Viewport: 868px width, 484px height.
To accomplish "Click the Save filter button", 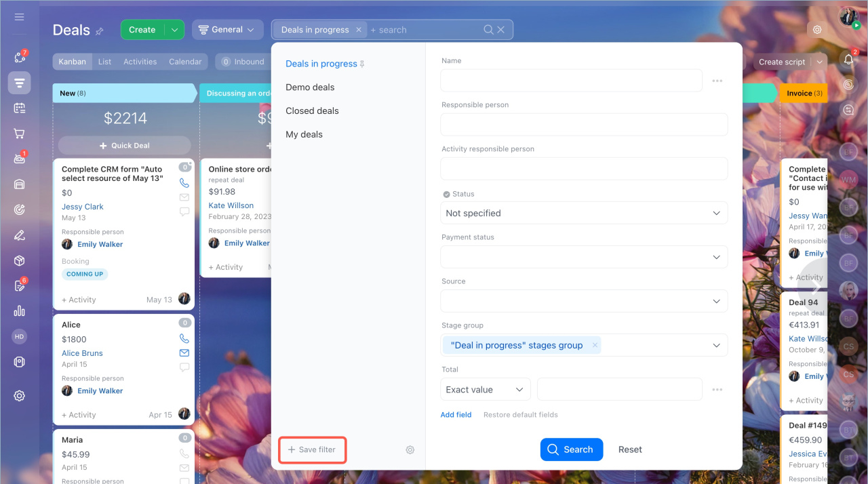I will pos(312,450).
